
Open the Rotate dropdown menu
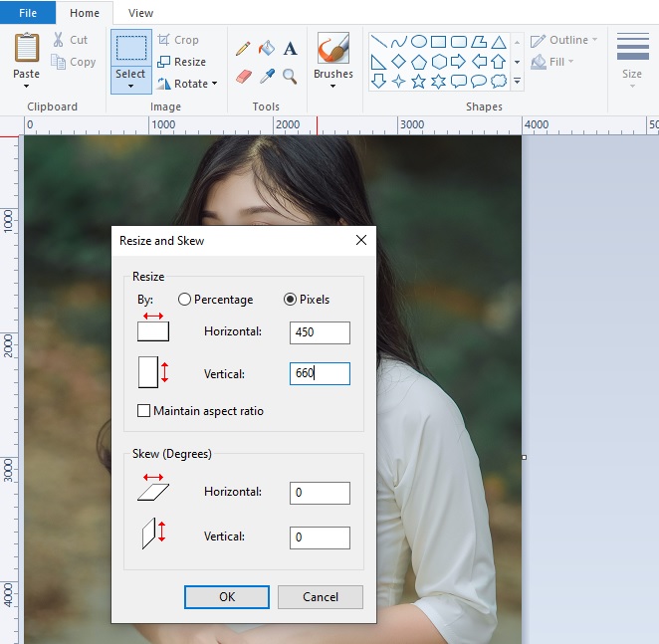tap(214, 84)
